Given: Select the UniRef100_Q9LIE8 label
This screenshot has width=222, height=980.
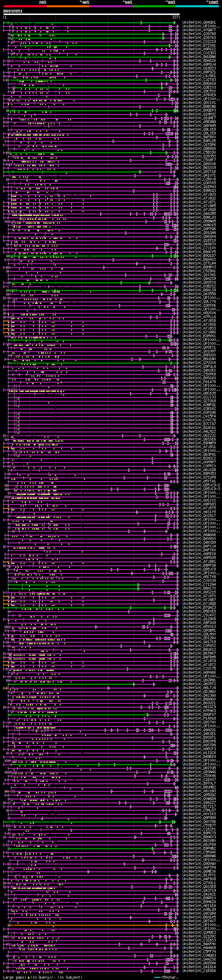Looking at the screenshot, I should (199, 133).
